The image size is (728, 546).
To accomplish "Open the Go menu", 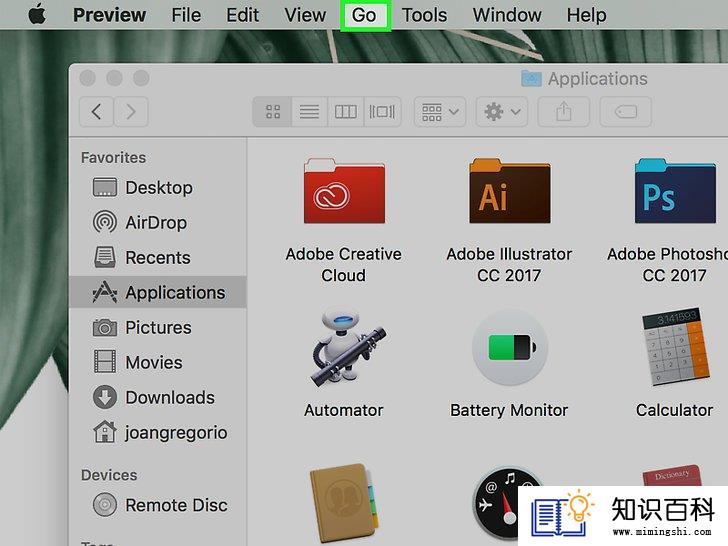I will tap(365, 15).
